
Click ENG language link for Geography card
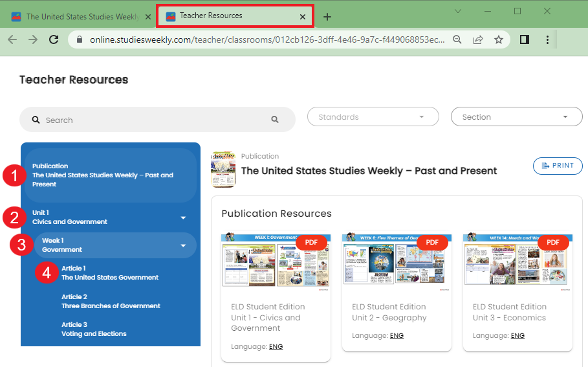tap(397, 335)
